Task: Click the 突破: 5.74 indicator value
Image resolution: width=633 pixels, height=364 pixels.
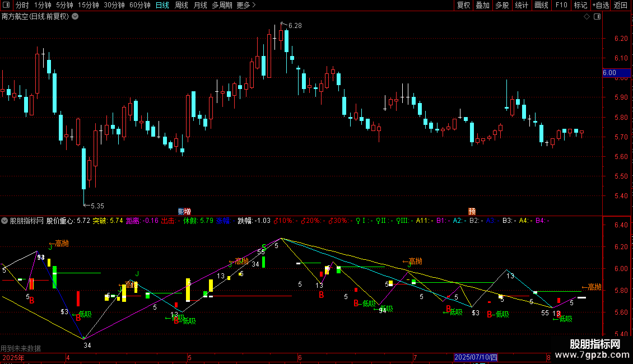Action: pyautogui.click(x=108, y=221)
